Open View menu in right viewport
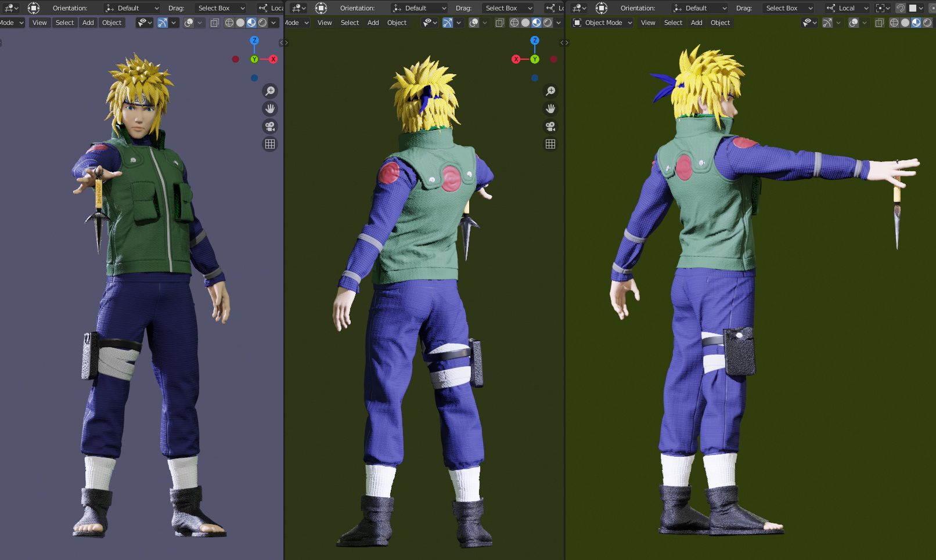The height and width of the screenshot is (560, 936). coord(648,23)
